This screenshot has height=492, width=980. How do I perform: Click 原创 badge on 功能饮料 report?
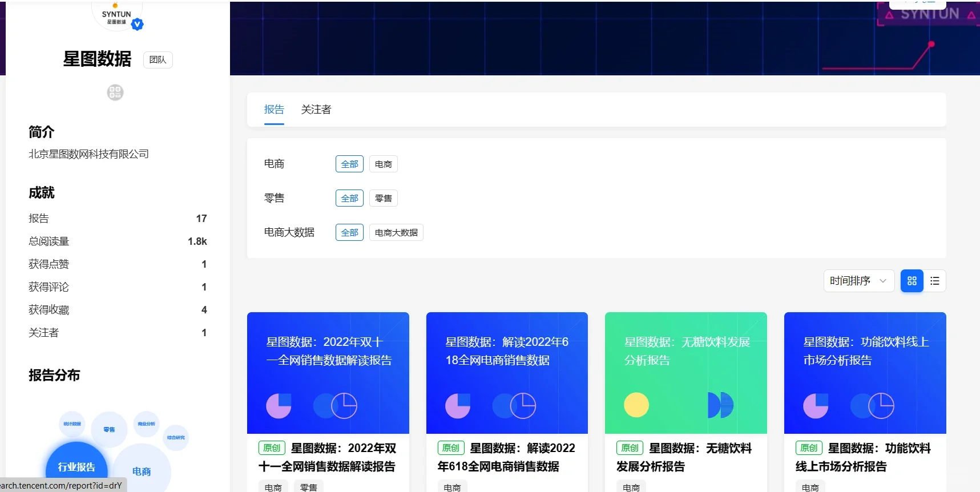tap(809, 448)
